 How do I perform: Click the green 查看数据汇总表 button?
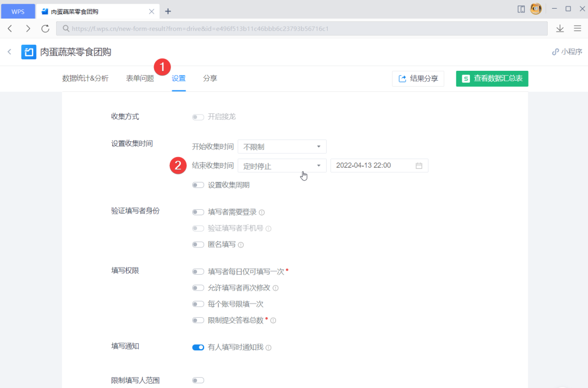point(492,78)
